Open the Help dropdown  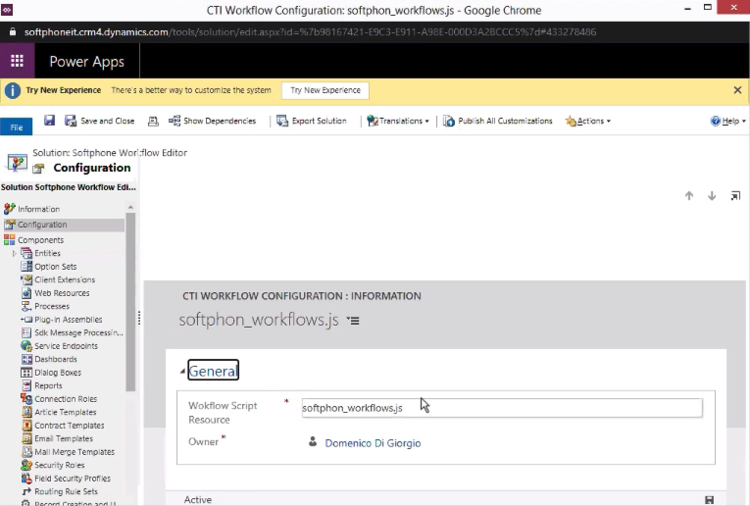click(x=728, y=121)
